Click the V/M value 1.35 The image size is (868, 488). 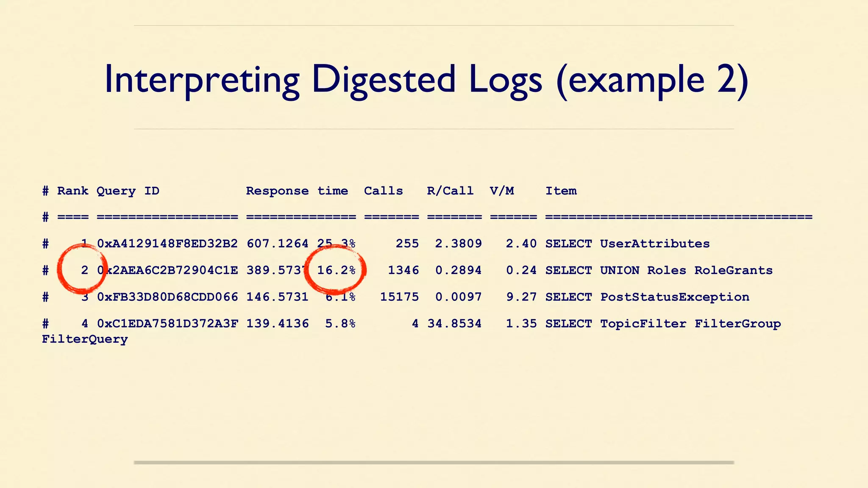point(521,324)
